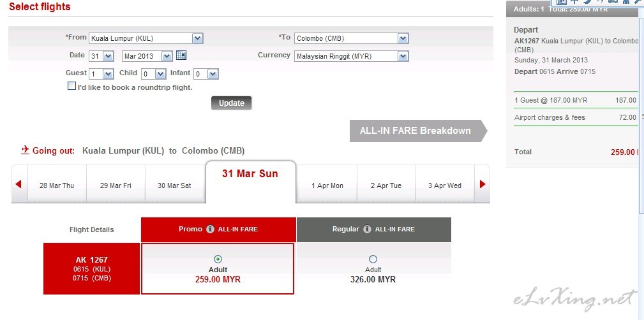The image size is (644, 320).
Task: Open the From airport dropdown
Action: click(146, 38)
